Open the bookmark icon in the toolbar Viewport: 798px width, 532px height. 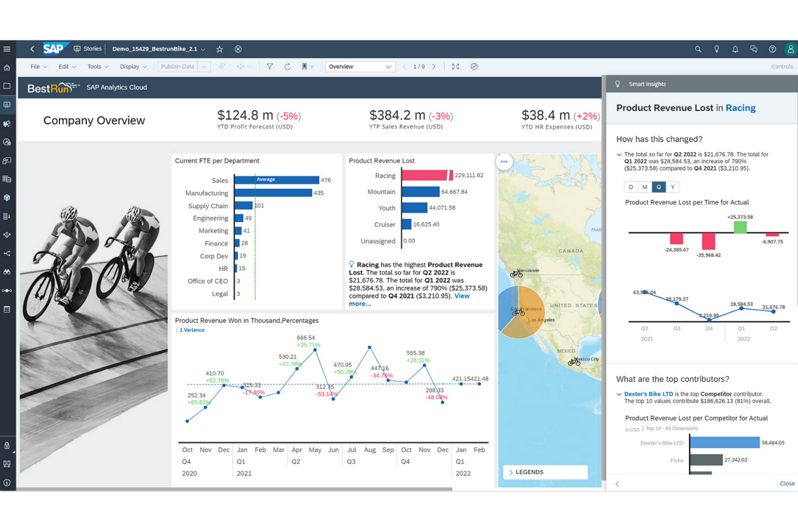(305, 66)
